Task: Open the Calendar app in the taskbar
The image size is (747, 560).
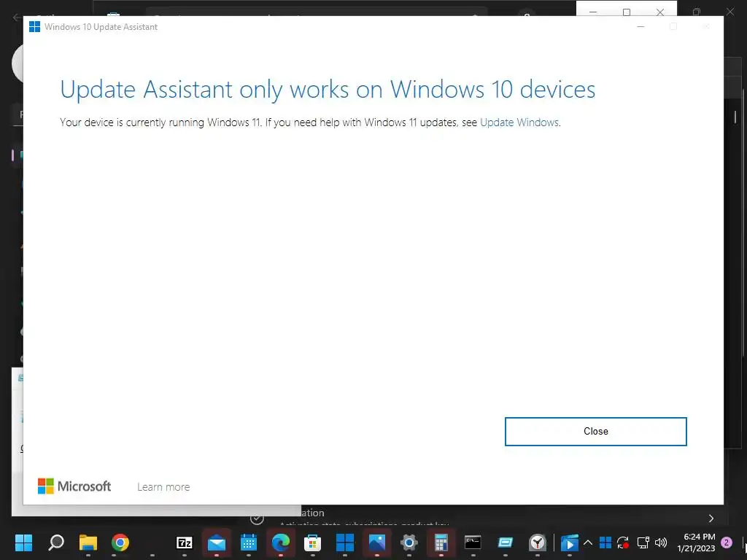Action: coord(249,542)
